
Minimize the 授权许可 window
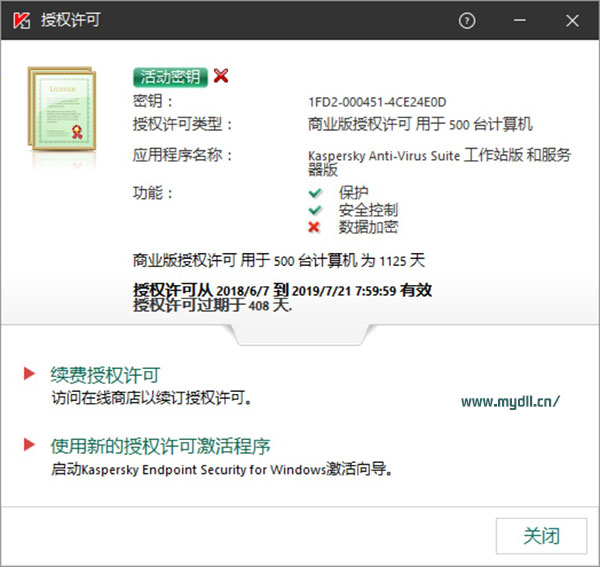520,21
